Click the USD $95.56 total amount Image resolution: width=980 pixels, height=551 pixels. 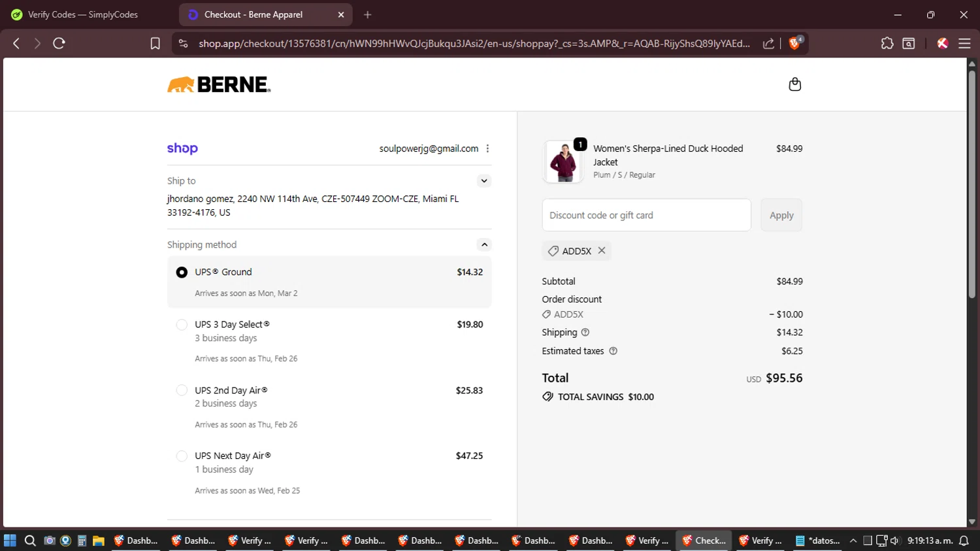point(774,378)
